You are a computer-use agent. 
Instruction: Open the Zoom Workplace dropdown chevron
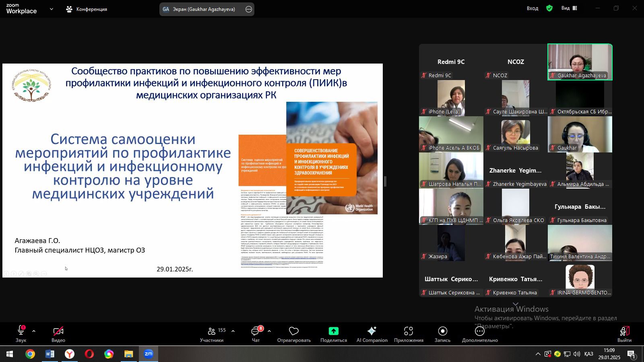52,9
